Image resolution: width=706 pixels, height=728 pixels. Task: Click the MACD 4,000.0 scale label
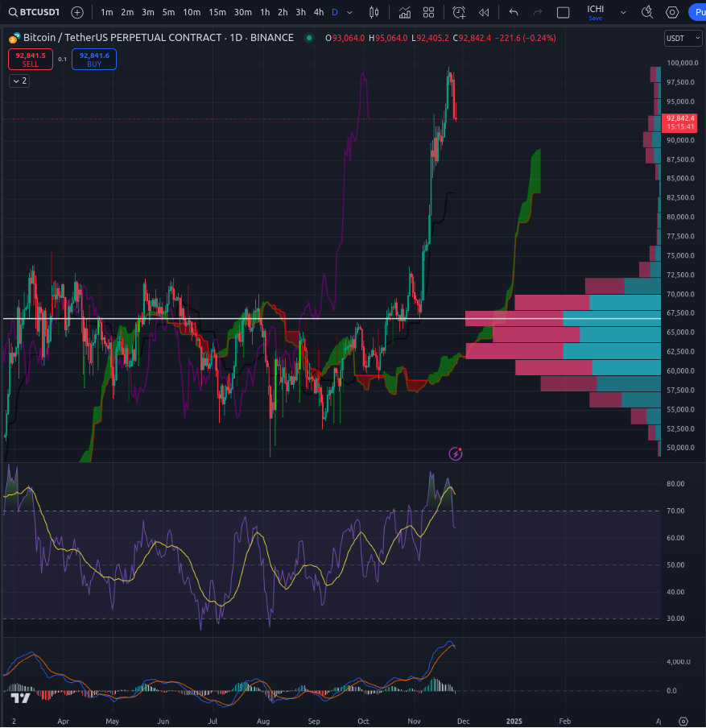679,662
